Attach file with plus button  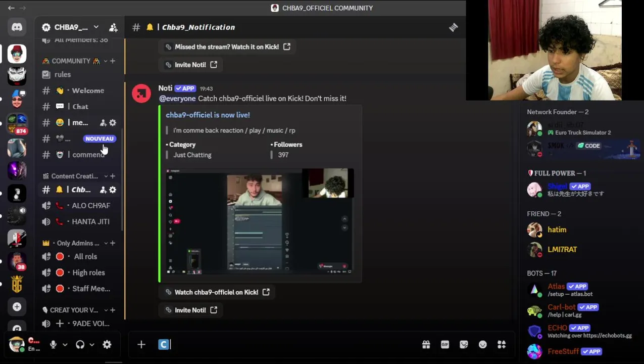[x=141, y=344]
